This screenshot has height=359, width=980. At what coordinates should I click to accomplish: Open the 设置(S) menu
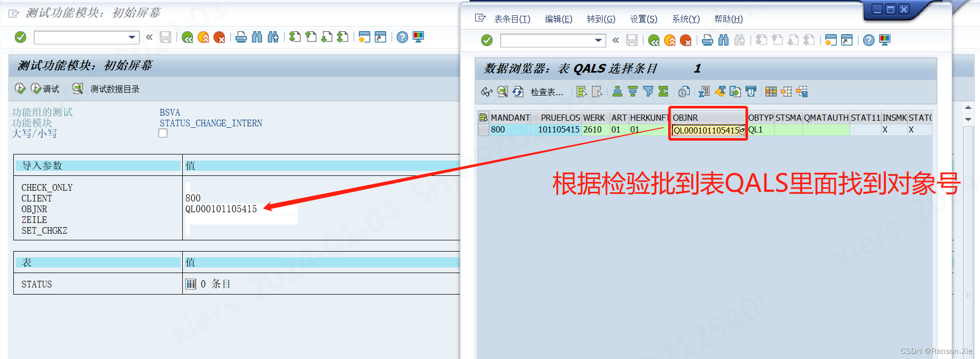click(643, 19)
